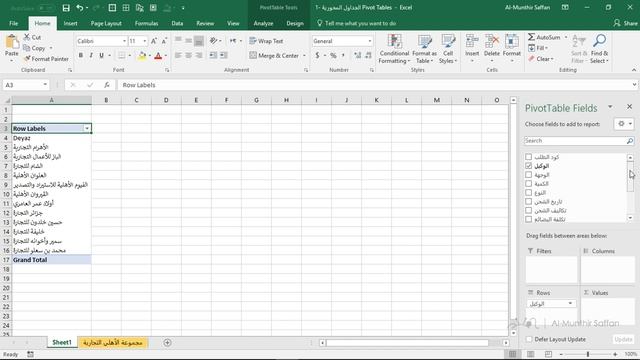Decrease font size with the smaller A icon
The height and width of the screenshot is (360, 640).
164,41
